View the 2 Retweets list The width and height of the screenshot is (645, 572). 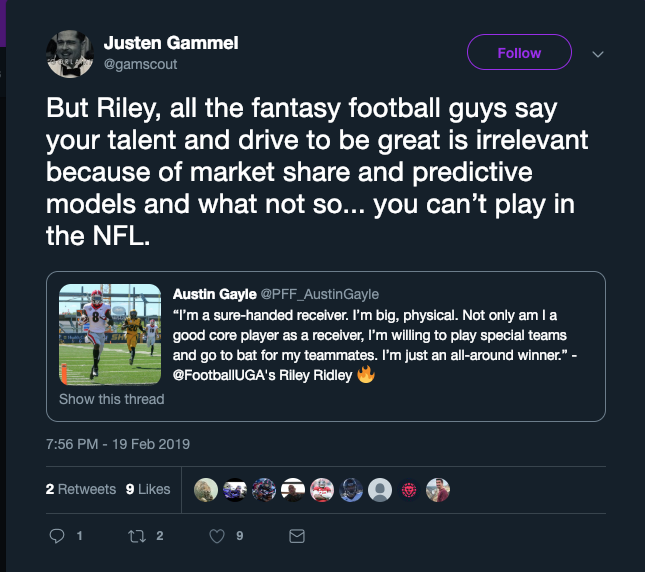(x=82, y=490)
